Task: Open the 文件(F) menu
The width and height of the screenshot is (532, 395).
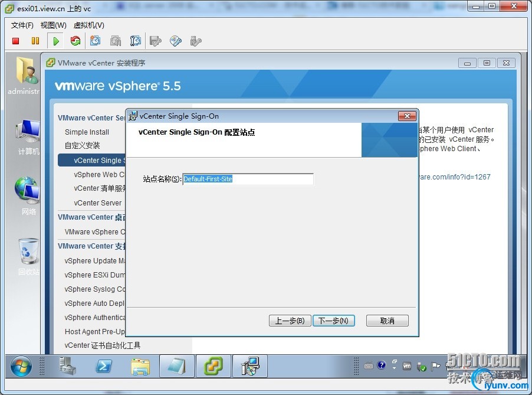Action: pos(22,25)
